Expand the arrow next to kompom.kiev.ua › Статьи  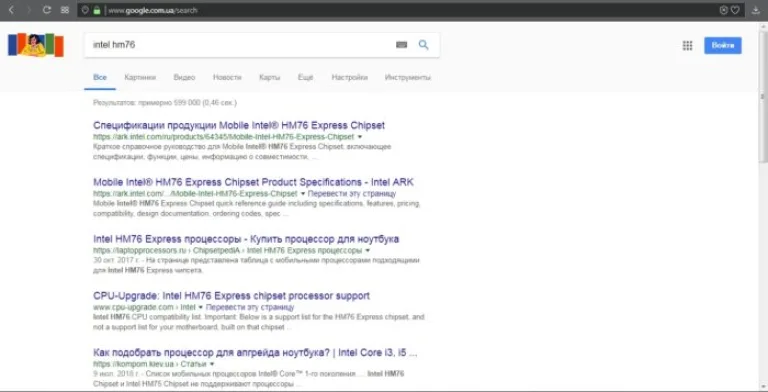(x=212, y=364)
